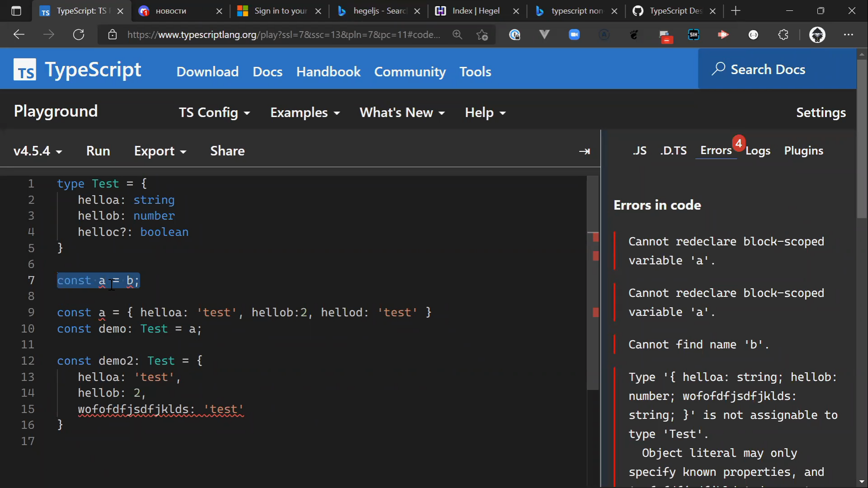
Task: Click 'const demo: Test = a;' code line
Action: coord(129,329)
